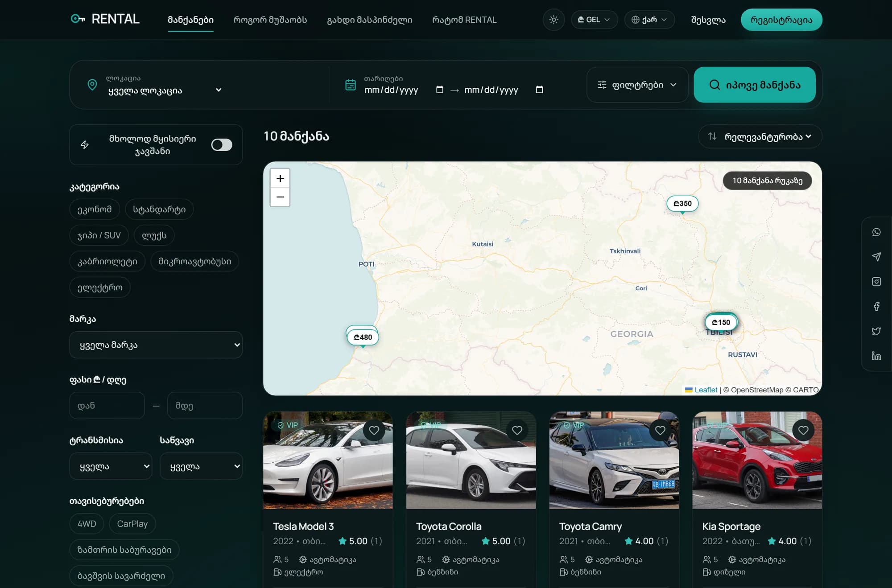The height and width of the screenshot is (588, 892).
Task: Favorite the Tesla Model 3 heart
Action: tap(374, 430)
